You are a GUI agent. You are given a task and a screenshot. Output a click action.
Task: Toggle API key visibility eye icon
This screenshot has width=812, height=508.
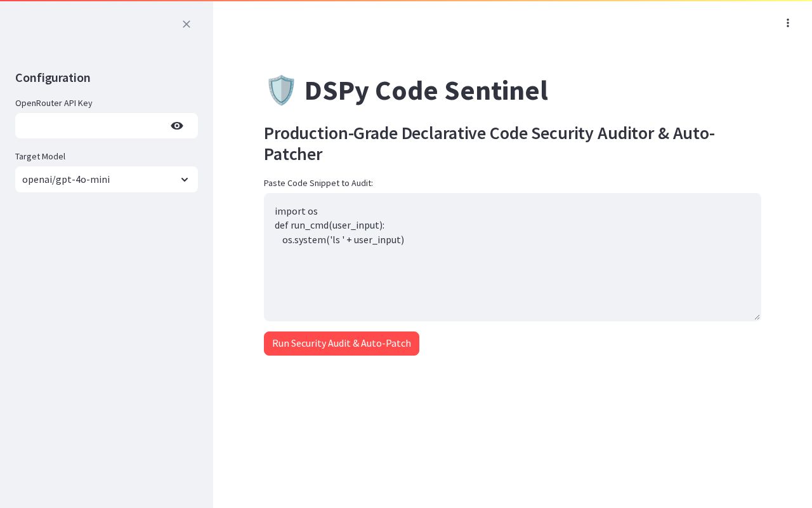pyautogui.click(x=177, y=126)
